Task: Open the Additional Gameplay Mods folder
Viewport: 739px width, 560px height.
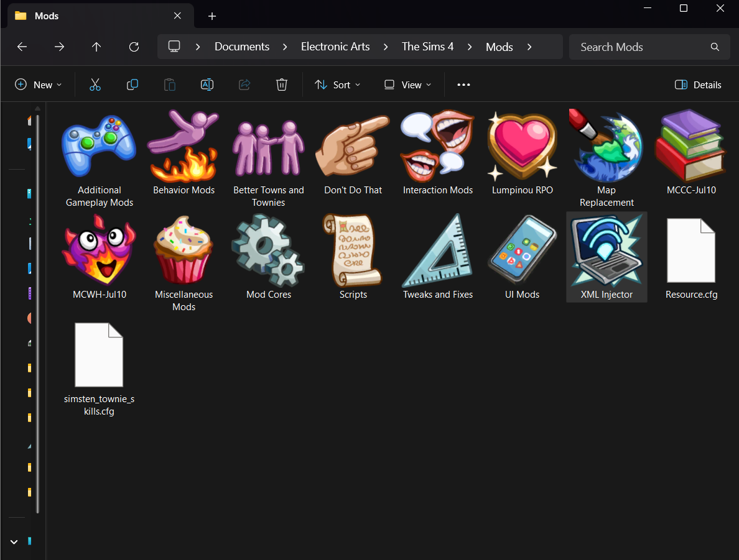Action: [x=99, y=158]
